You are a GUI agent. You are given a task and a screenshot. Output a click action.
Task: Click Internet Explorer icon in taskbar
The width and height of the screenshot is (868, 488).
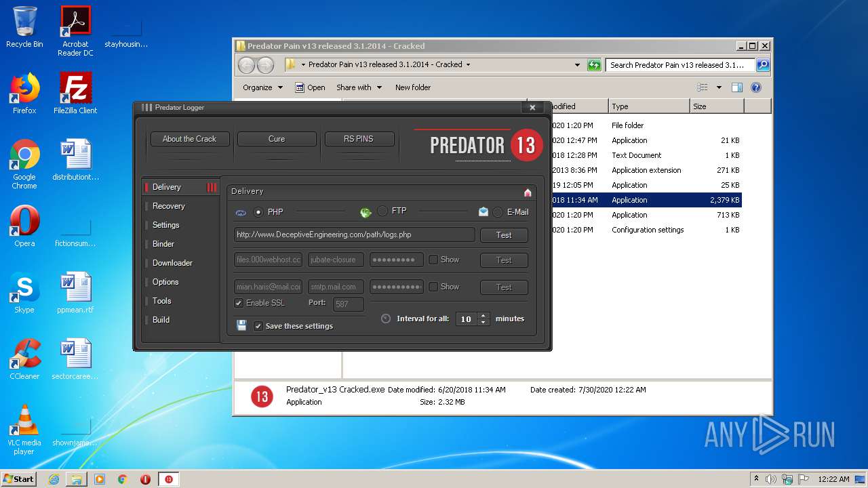point(54,479)
